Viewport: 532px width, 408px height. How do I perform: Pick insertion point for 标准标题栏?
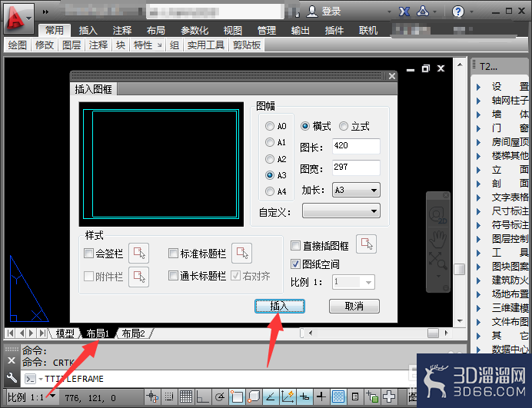pos(241,253)
